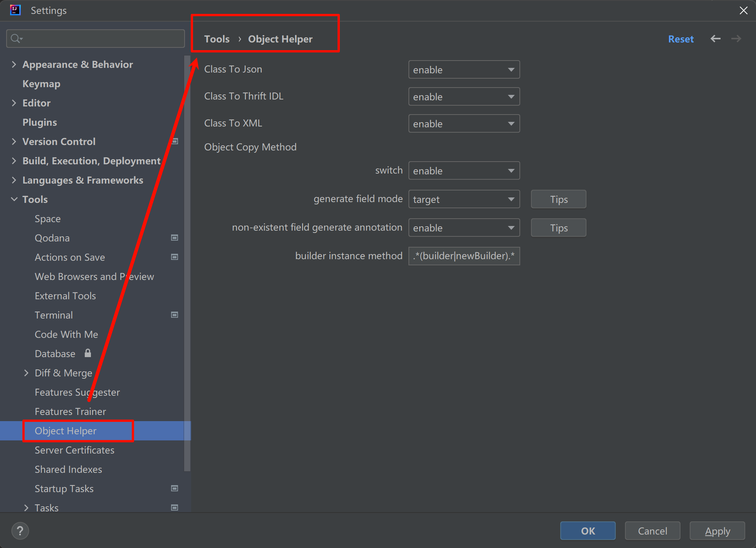Click the search magnifier icon
756x548 pixels.
pos(16,39)
